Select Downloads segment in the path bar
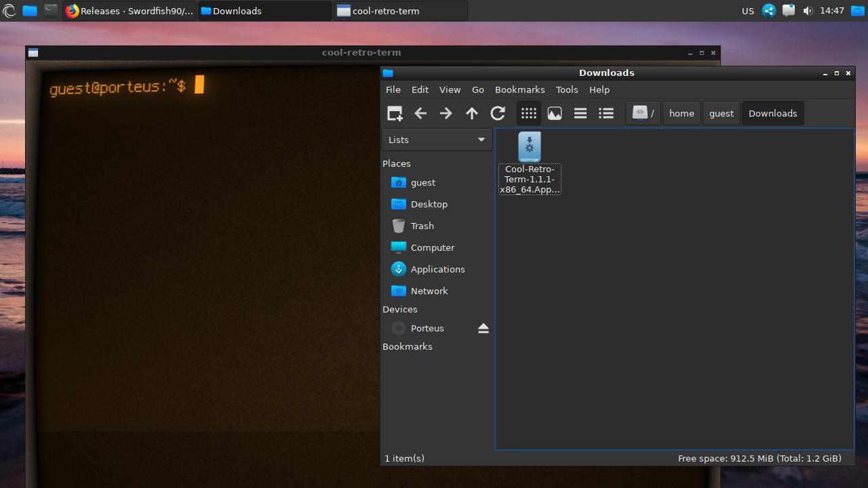This screenshot has height=488, width=868. tap(773, 114)
